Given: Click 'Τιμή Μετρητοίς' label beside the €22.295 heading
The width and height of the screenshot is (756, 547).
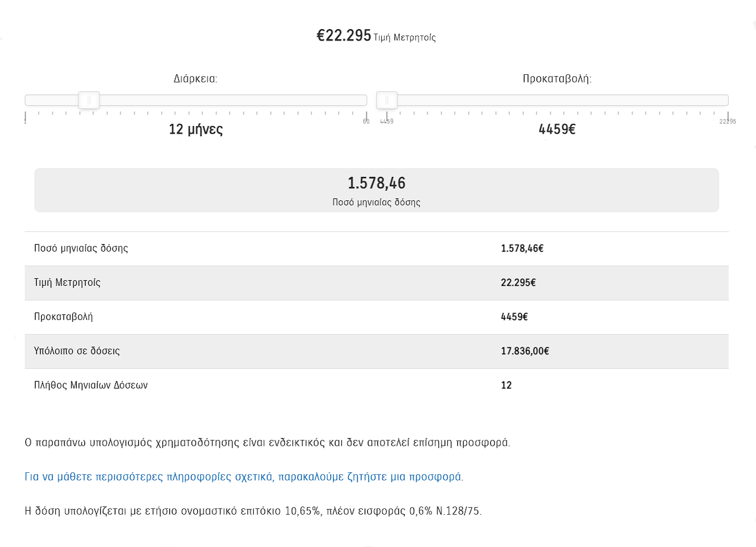Looking at the screenshot, I should (x=405, y=37).
